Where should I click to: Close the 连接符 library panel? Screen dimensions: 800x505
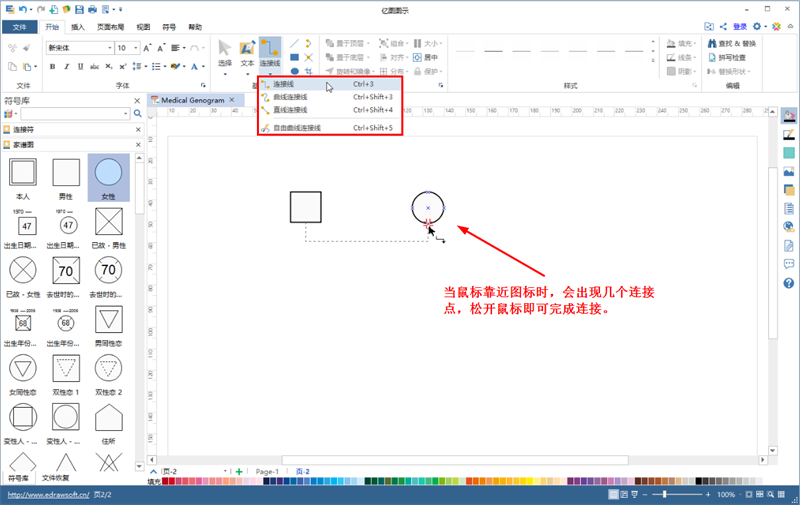tap(138, 130)
